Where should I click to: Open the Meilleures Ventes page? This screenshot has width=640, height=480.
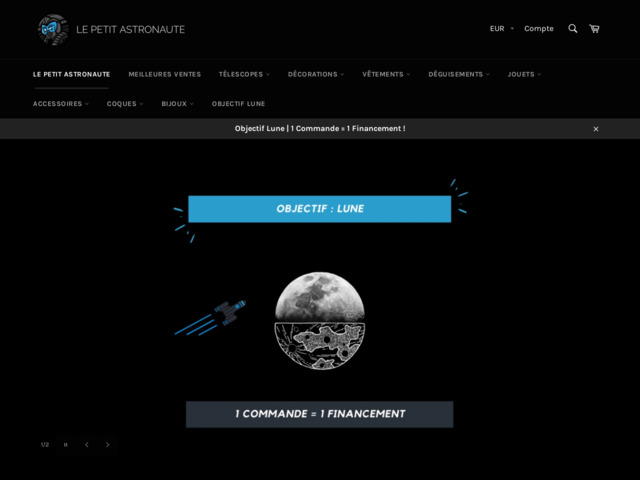coord(164,74)
